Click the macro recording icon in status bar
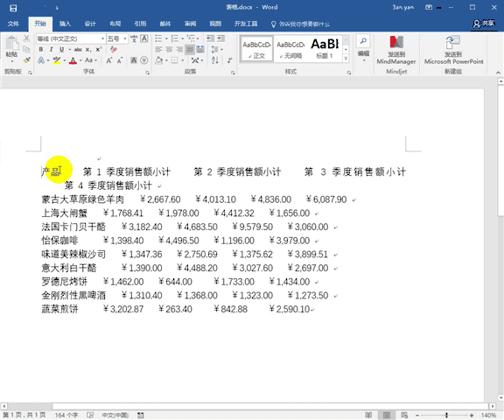Screen dimensions: 504x420 [141, 415]
